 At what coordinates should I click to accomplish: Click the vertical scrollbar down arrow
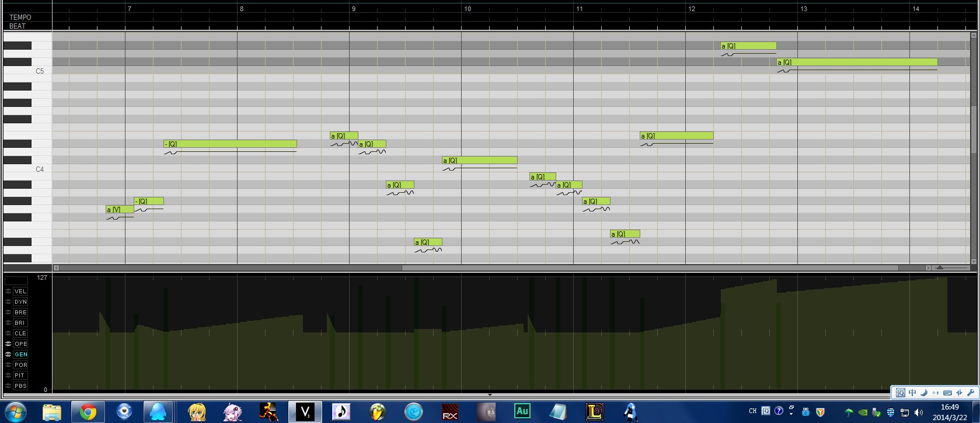[974, 261]
